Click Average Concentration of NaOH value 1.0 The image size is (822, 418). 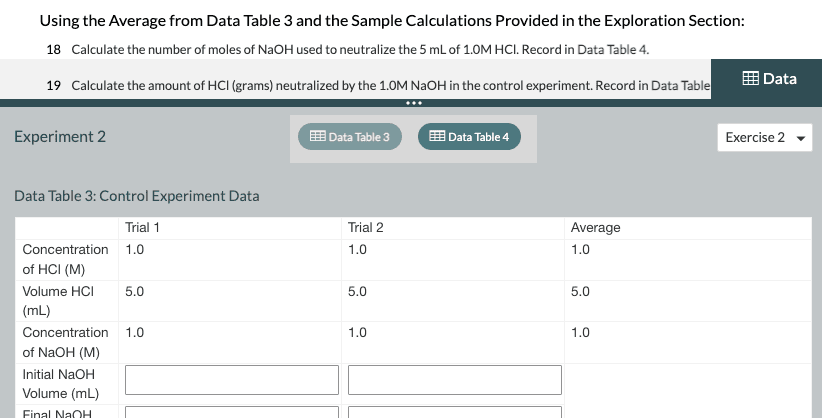(580, 333)
